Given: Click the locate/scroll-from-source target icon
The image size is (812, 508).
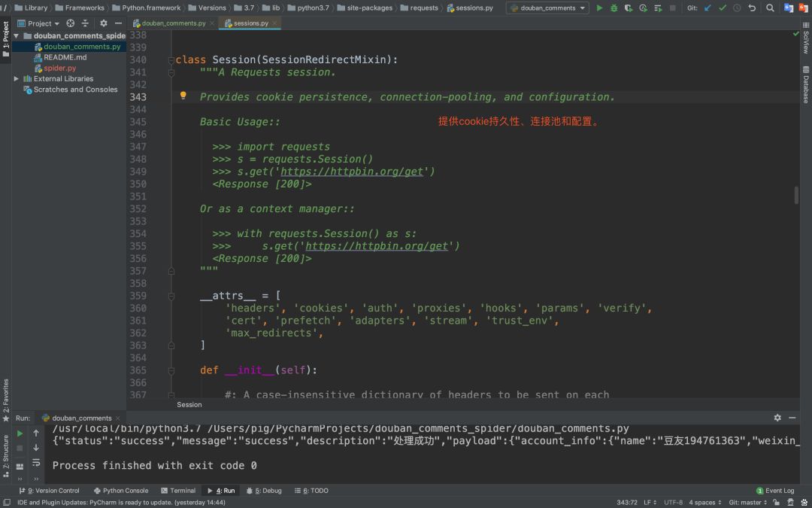Looking at the screenshot, I should click(71, 23).
